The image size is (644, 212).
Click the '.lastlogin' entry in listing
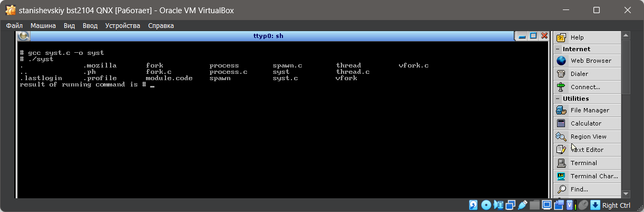point(41,78)
